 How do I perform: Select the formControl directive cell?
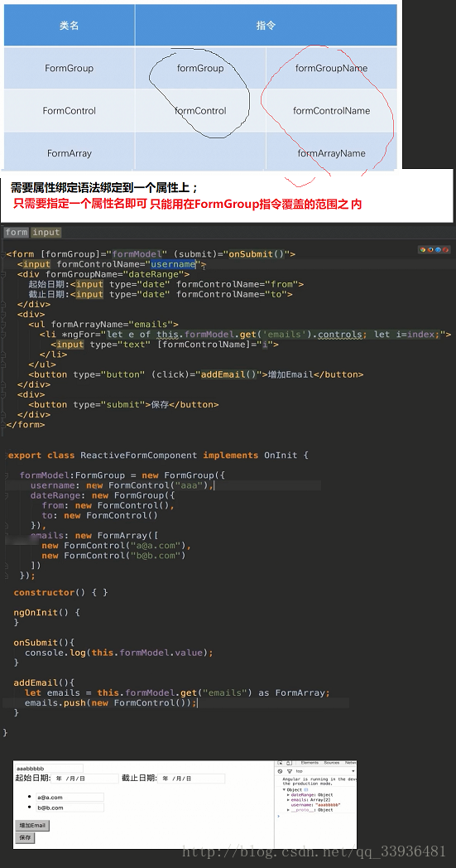(200, 111)
